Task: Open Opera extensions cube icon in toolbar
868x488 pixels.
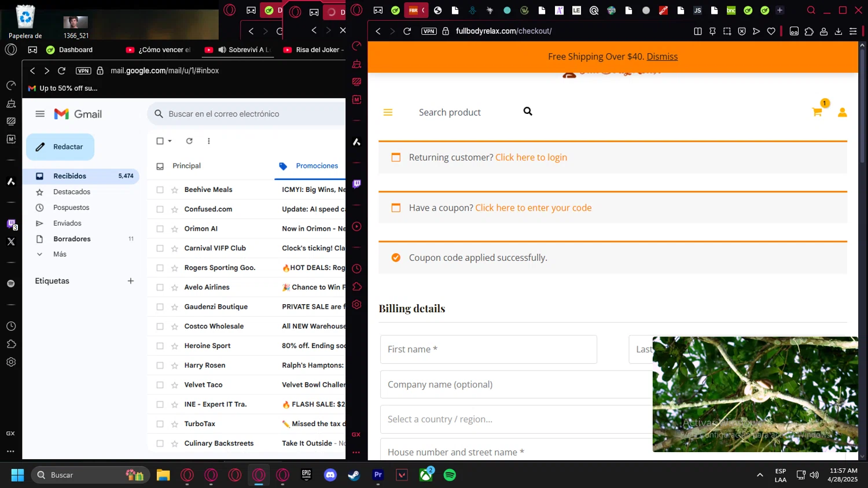Action: 809,31
